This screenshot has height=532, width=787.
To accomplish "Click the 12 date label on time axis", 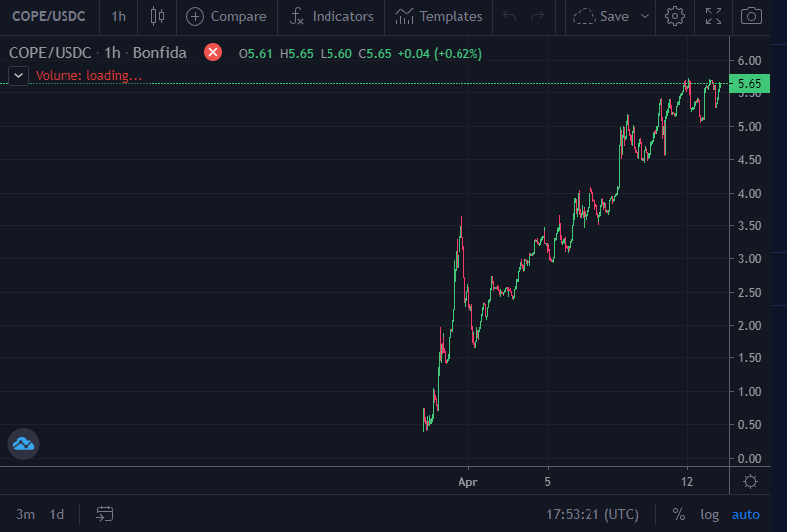I will tap(687, 482).
